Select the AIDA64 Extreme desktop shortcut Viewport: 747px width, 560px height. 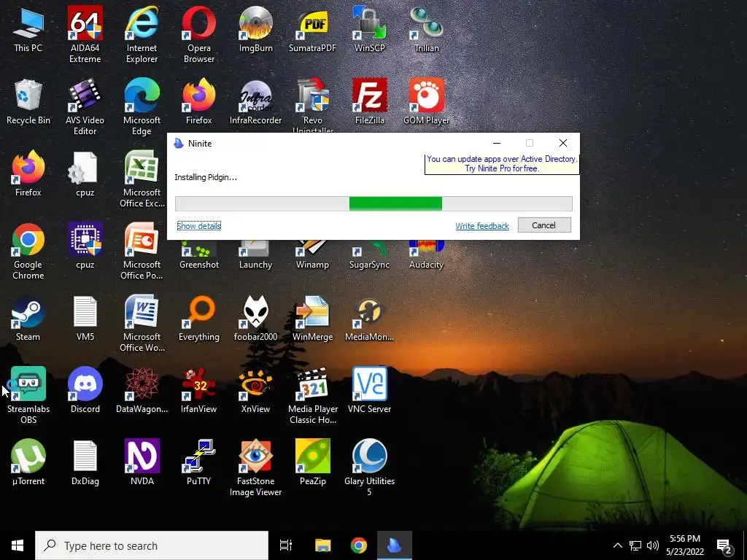85,35
